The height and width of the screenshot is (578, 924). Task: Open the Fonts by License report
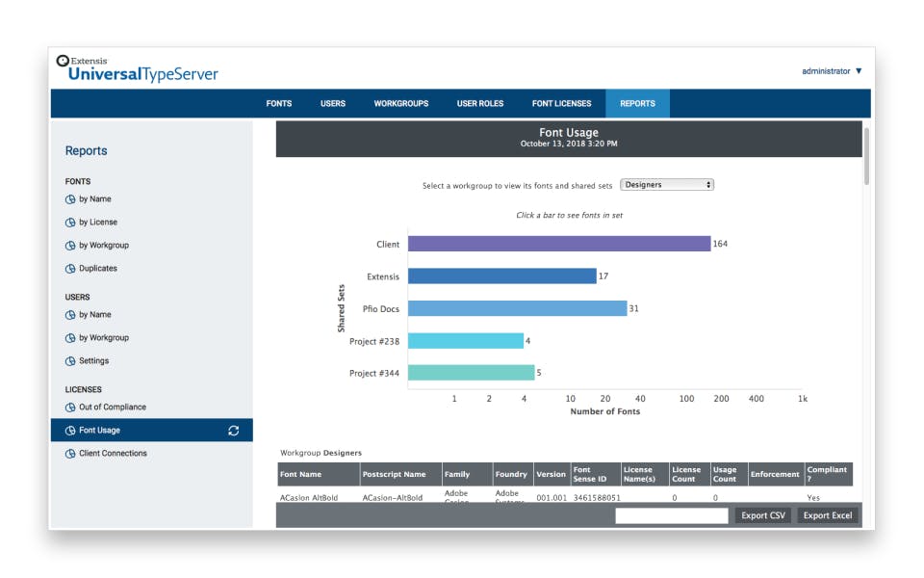[x=98, y=222]
